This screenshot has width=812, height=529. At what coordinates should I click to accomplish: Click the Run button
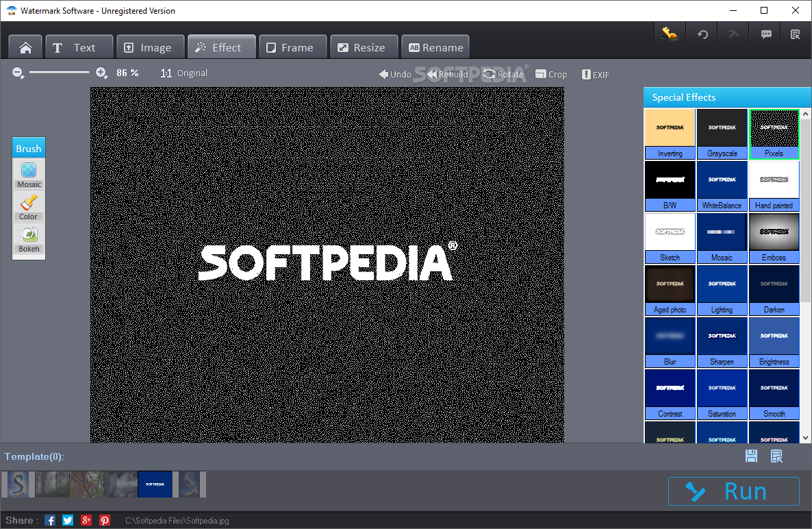[734, 491]
